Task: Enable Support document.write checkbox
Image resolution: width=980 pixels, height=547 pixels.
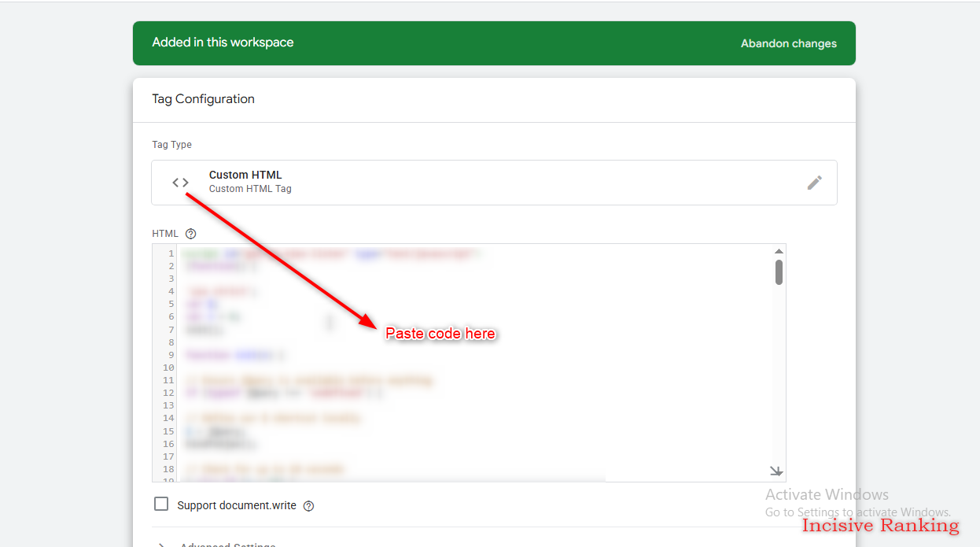Action: pyautogui.click(x=161, y=504)
